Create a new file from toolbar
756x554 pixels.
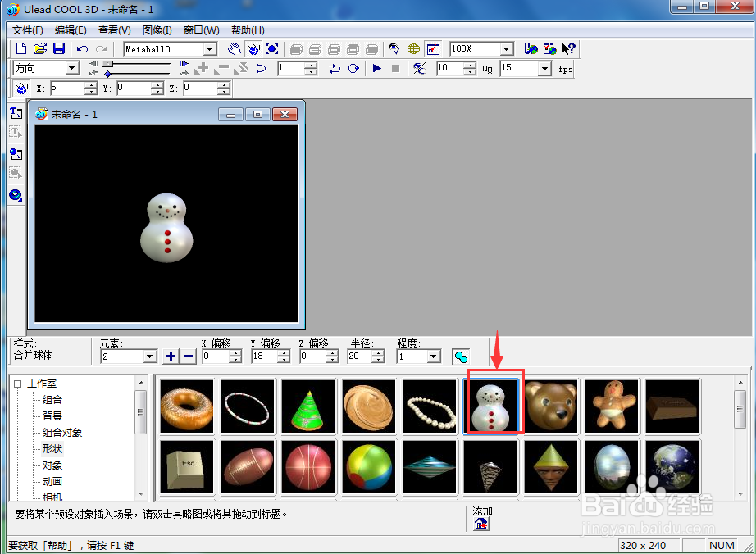(20, 48)
